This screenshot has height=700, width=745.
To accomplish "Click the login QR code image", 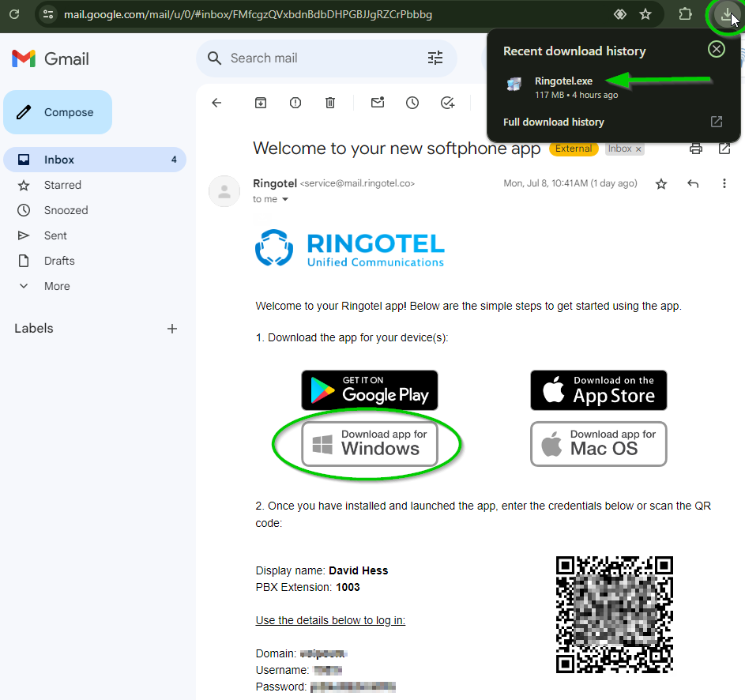I will [615, 615].
